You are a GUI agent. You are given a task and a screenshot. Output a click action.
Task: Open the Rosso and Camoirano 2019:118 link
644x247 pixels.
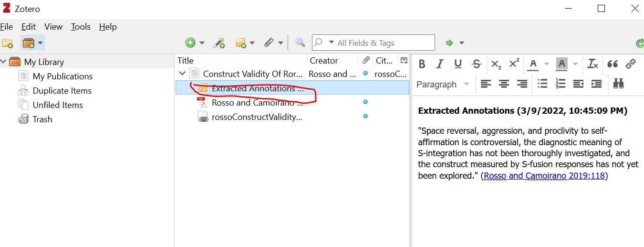pos(544,176)
